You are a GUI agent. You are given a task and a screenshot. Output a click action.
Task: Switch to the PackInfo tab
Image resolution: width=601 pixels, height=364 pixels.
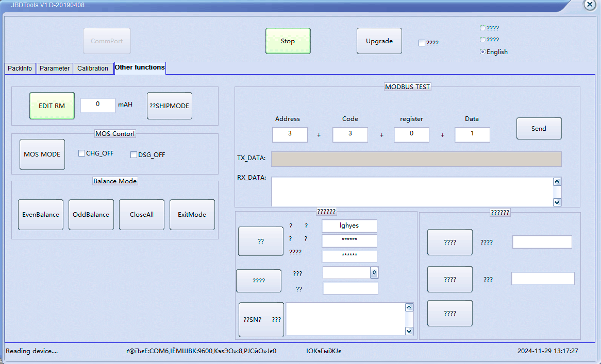[20, 68]
